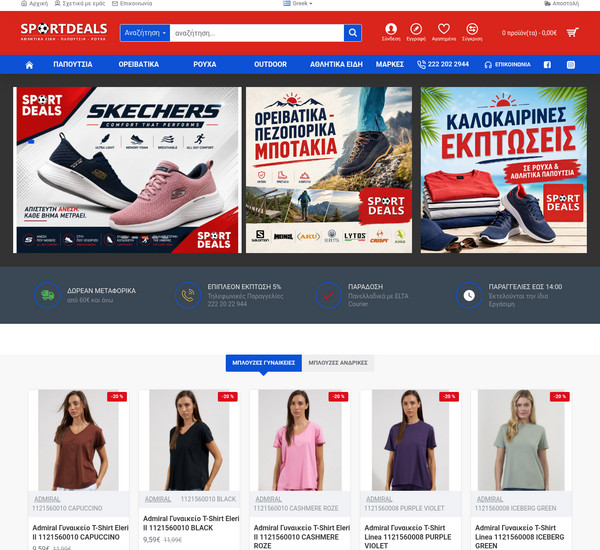The height and width of the screenshot is (550, 600).
Task: Open the ICEBERG GREEN T-shirt product image
Action: pyautogui.click(x=521, y=440)
